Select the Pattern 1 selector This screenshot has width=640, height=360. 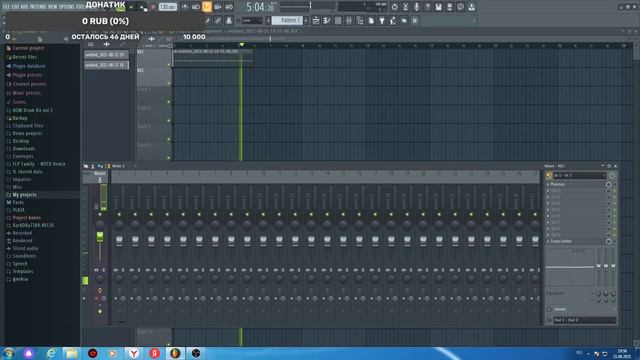[287, 20]
